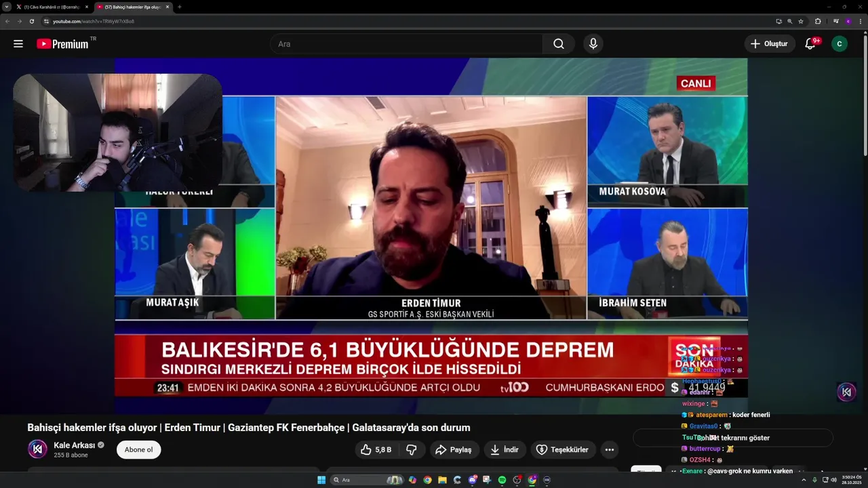Click the install app icon in address bar
The width and height of the screenshot is (868, 488).
pyautogui.click(x=779, y=21)
